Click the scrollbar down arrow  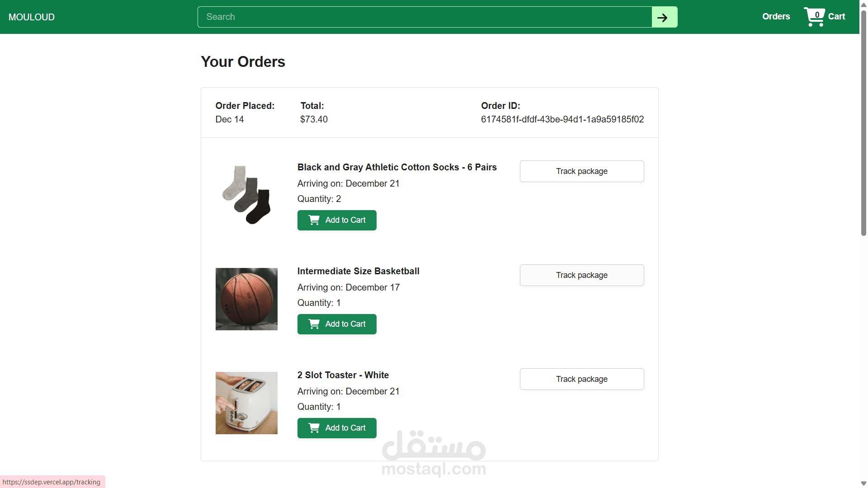863,483
